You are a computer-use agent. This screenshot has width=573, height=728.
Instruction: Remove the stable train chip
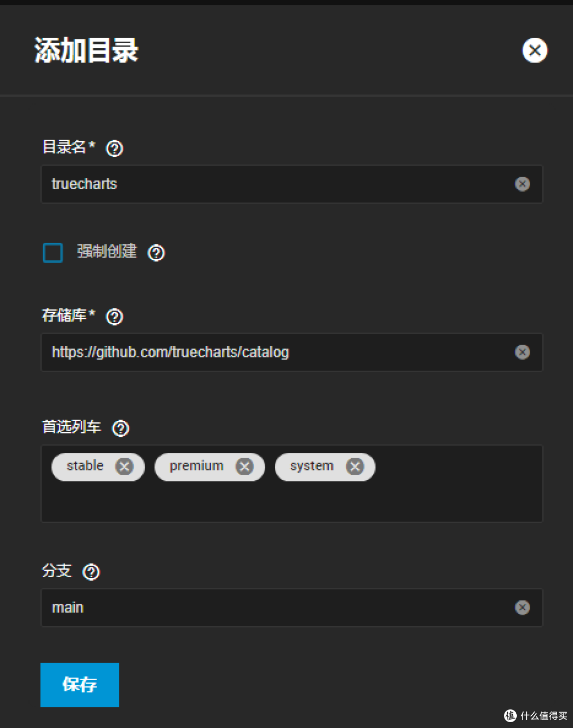click(125, 467)
